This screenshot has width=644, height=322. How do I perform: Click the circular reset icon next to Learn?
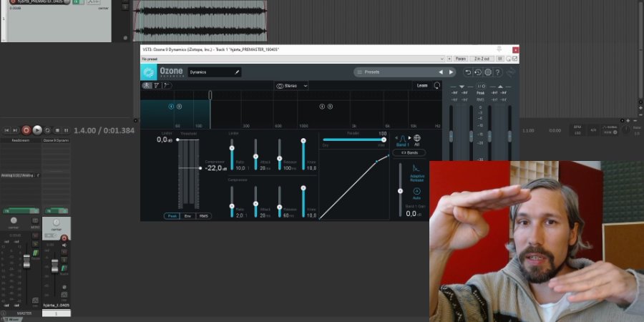pyautogui.click(x=437, y=85)
